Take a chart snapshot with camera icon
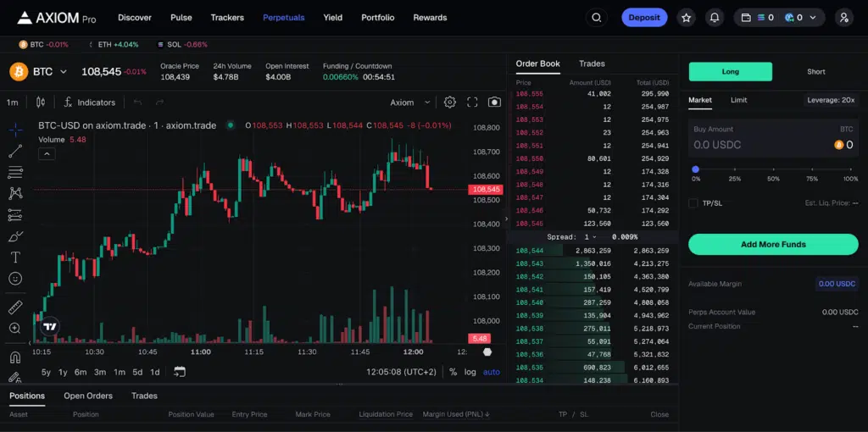 pyautogui.click(x=494, y=102)
